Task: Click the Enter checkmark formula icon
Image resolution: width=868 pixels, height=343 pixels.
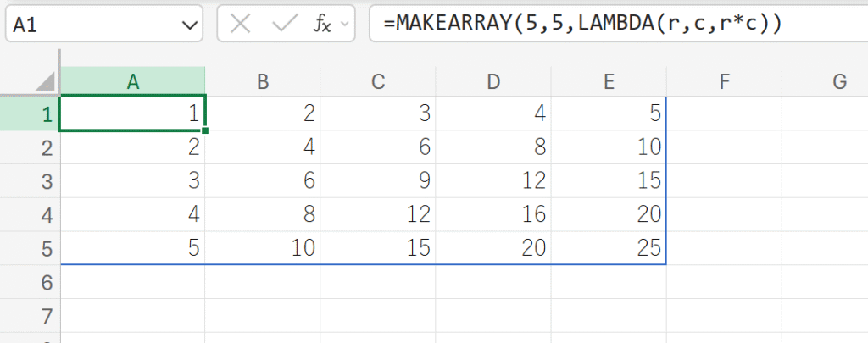Action: coord(283,25)
